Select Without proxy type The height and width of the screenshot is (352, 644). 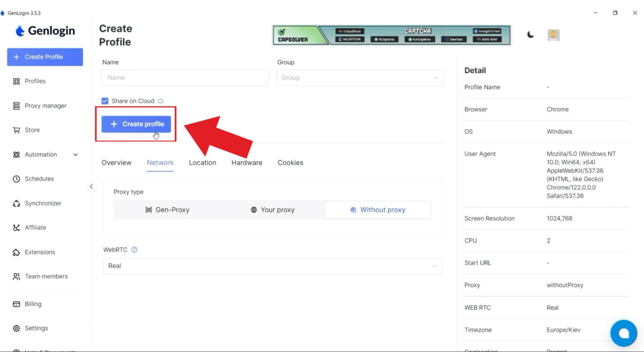click(378, 210)
